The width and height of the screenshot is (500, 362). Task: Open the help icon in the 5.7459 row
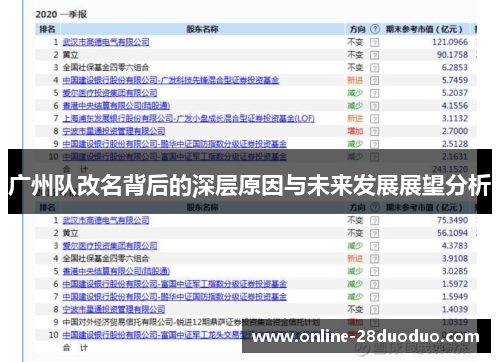375,80
